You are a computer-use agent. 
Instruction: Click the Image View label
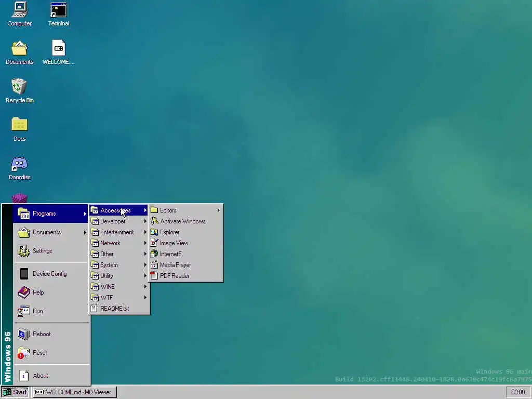coord(174,243)
